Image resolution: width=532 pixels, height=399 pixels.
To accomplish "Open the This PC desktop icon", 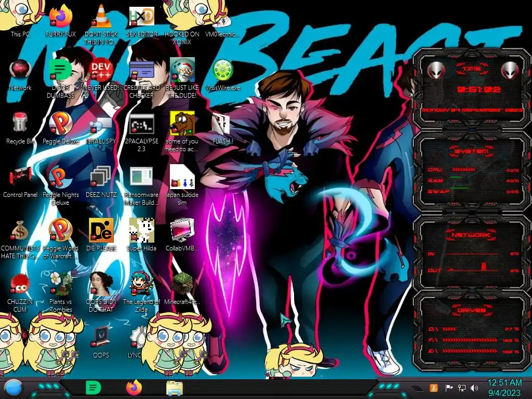I will [x=20, y=20].
